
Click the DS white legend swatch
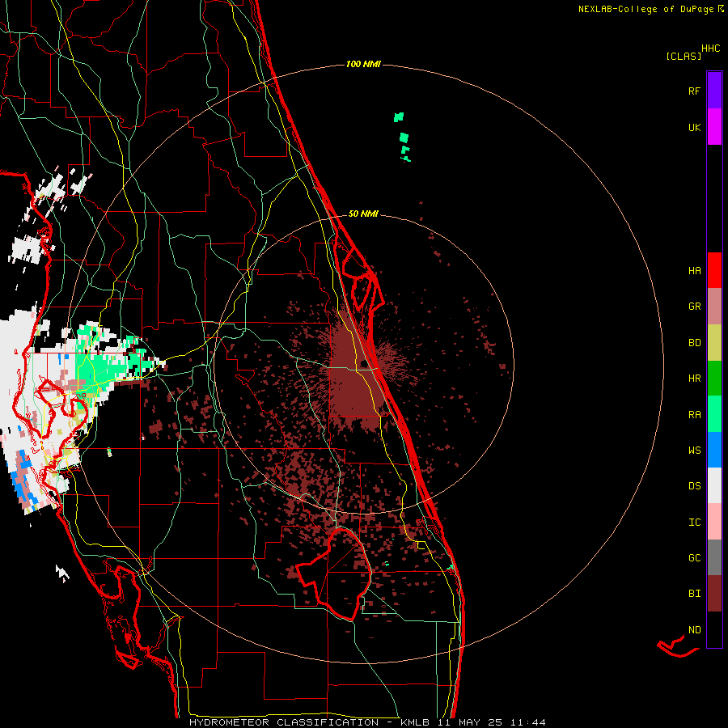714,485
